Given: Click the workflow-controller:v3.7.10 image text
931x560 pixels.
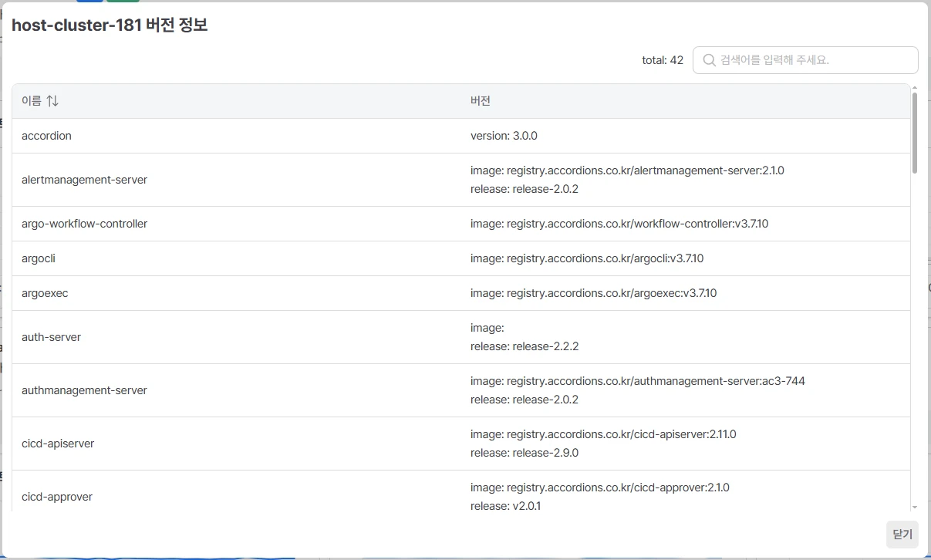Looking at the screenshot, I should click(x=619, y=224).
